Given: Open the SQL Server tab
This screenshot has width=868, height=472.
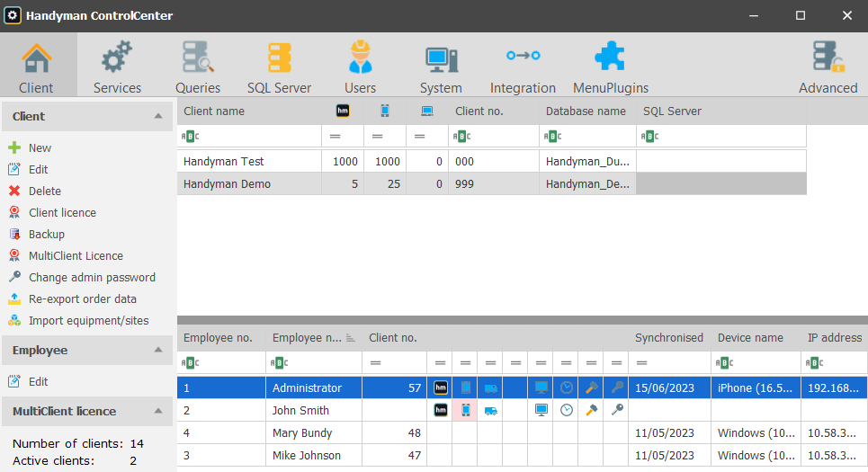Looking at the screenshot, I should click(x=279, y=65).
